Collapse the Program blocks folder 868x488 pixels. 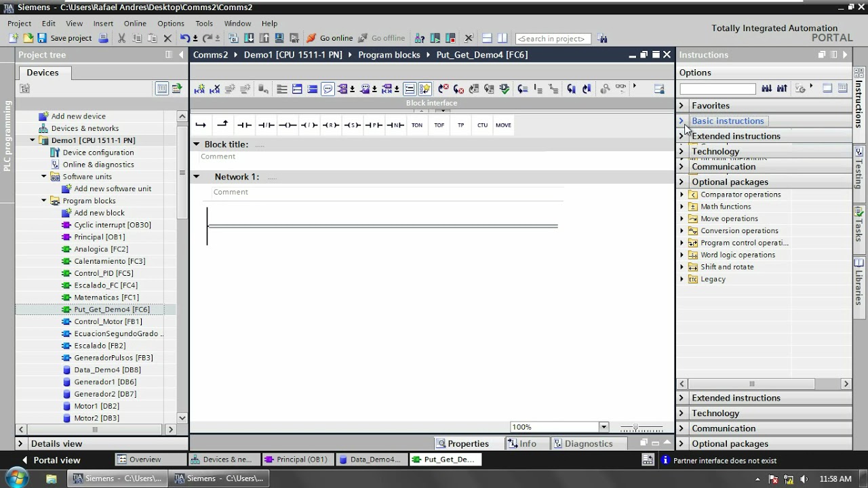pos(44,201)
